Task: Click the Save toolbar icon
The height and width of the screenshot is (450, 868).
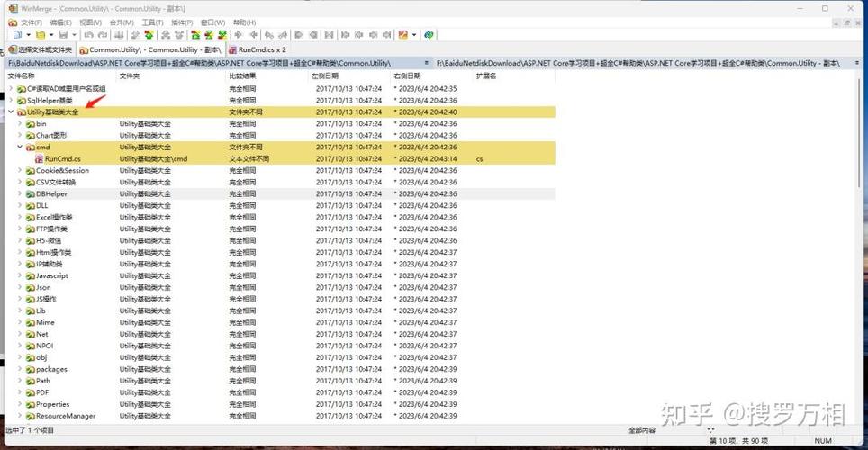Action: [x=63, y=35]
